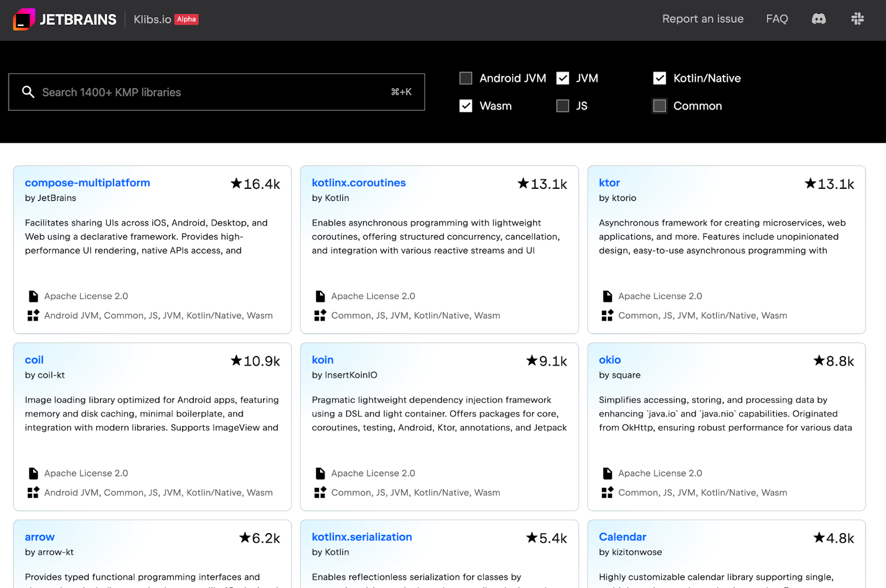
Task: Click platforms icon on compose-multiplatform card
Action: coord(33,316)
